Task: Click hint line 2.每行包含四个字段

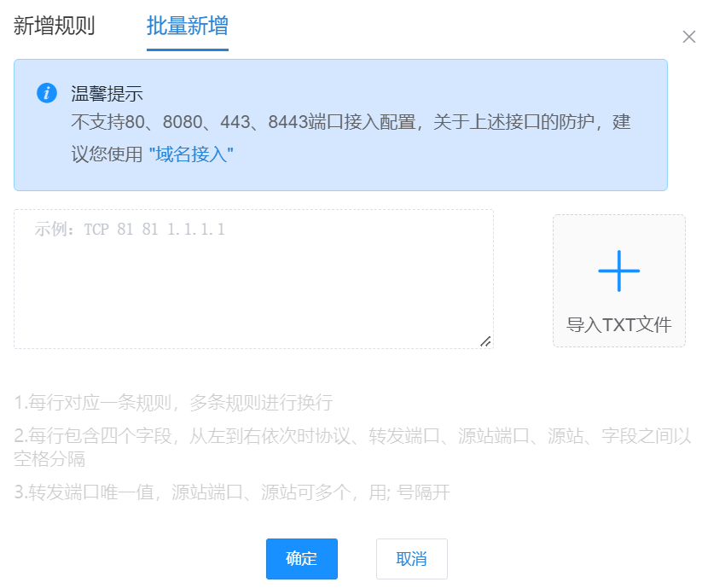Action: coord(352,447)
